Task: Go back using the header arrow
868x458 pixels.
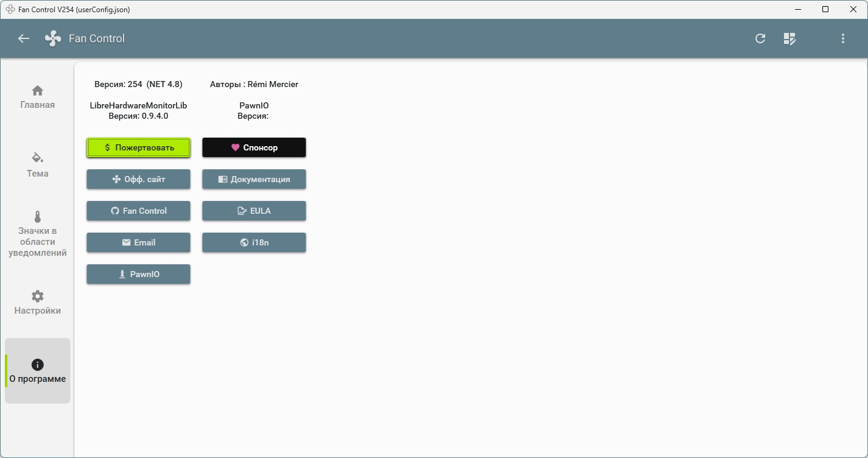Action: (24, 38)
